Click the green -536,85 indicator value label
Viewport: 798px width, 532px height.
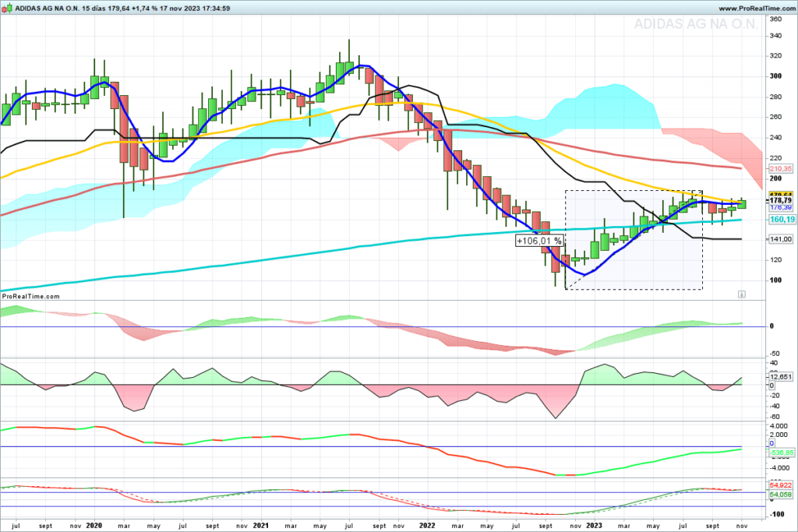(780, 453)
